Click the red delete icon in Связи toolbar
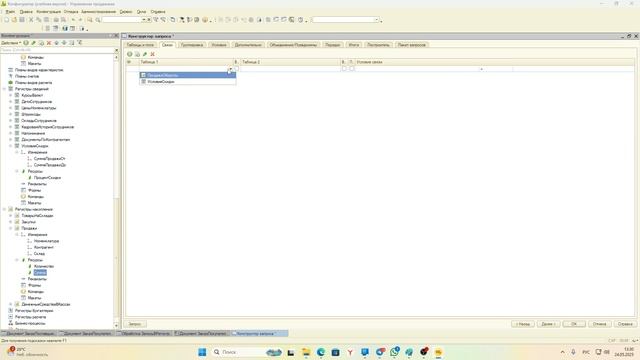Image resolution: width=640 pixels, height=360 pixels. pos(152,54)
